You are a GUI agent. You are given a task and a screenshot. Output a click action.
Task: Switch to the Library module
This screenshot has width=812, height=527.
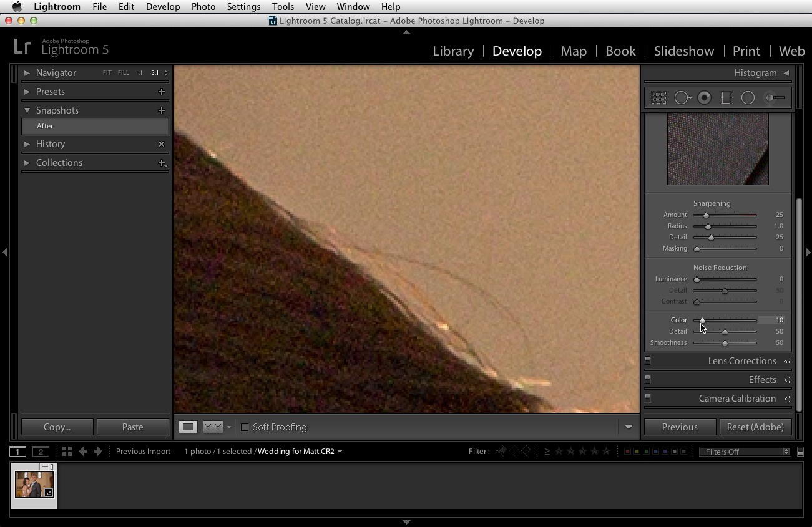tap(453, 51)
